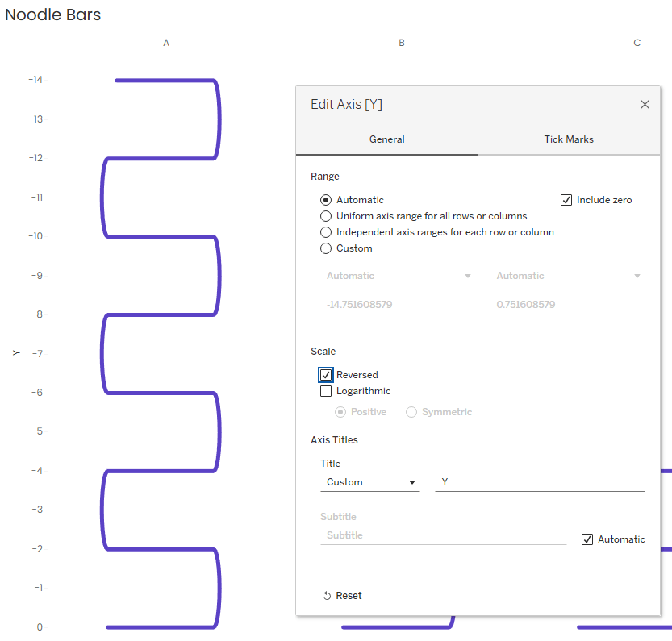Click the axis title text field
This screenshot has height=641, width=672.
tap(539, 482)
